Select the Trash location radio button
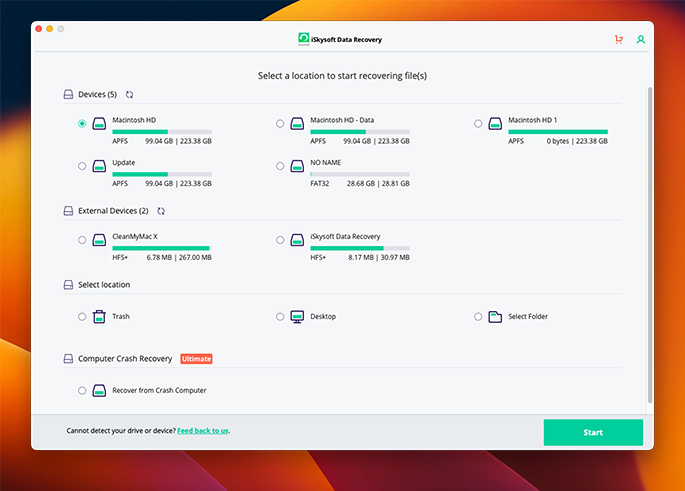Viewport: 685px width, 491px height. pyautogui.click(x=82, y=317)
